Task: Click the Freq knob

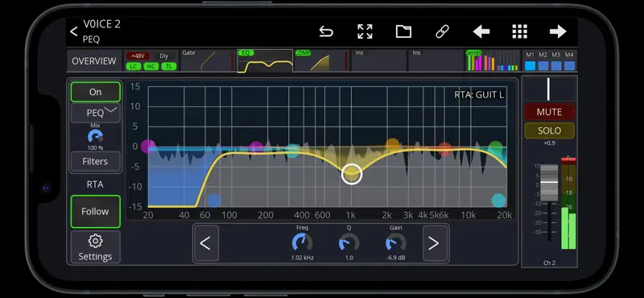Action: (x=302, y=243)
